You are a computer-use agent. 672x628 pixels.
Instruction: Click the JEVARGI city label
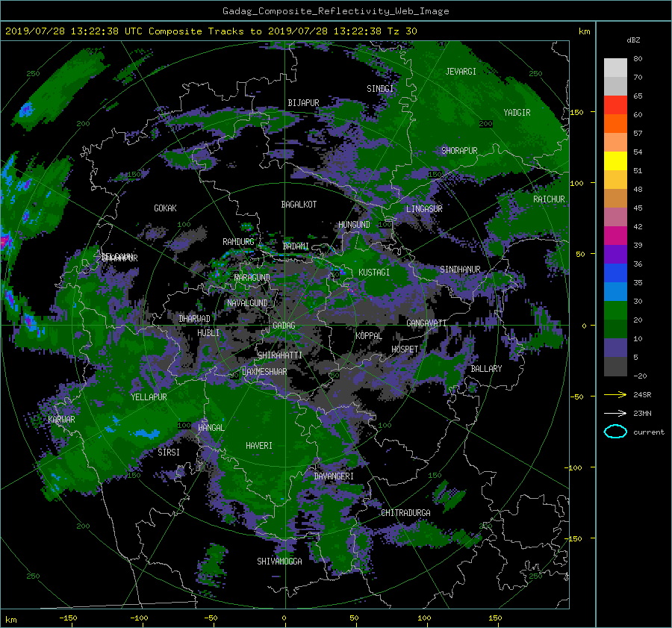461,72
